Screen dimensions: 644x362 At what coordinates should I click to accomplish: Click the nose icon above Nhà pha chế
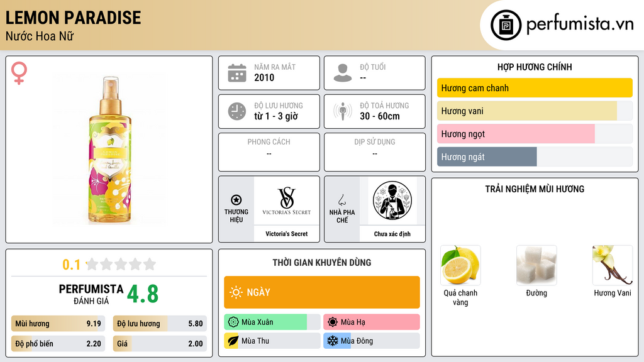coord(341,200)
